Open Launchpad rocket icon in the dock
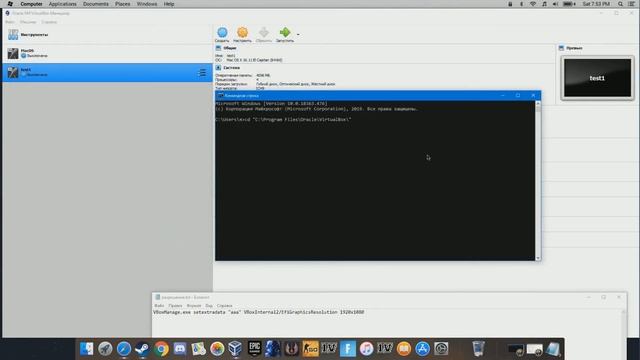Viewport: 640px width, 360px height. [x=105, y=349]
